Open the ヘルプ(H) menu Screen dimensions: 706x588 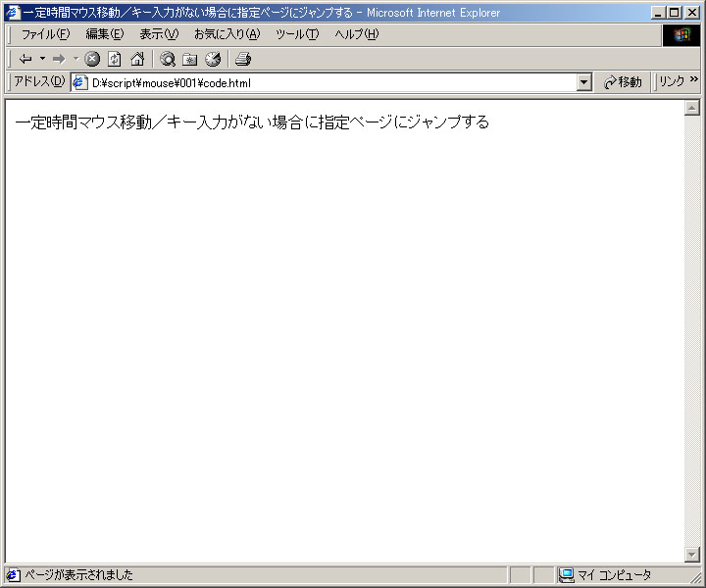click(356, 34)
